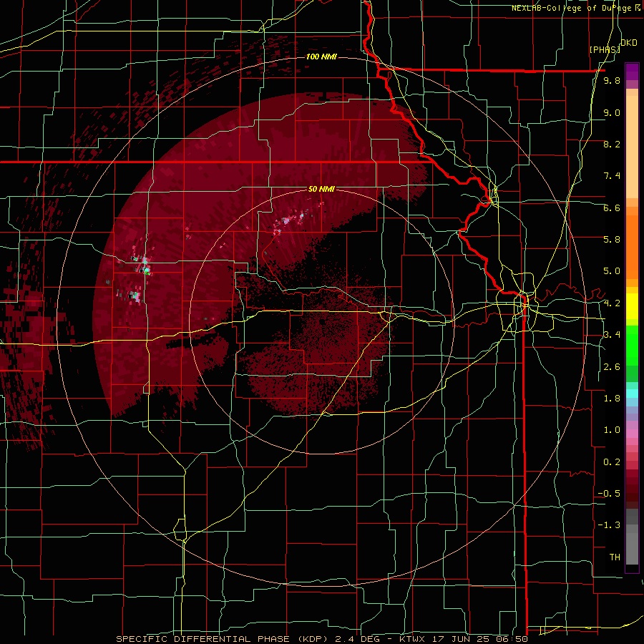The image size is (644, 644).
Task: Click the "2.6" color scale value
Action: point(612,367)
